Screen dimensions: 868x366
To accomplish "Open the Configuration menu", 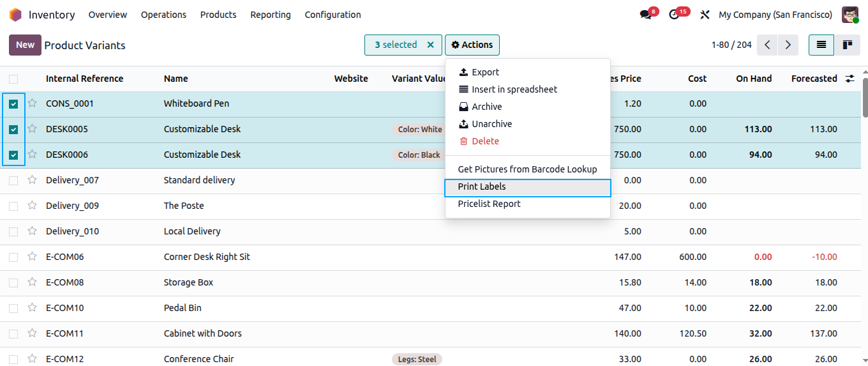I will (333, 15).
